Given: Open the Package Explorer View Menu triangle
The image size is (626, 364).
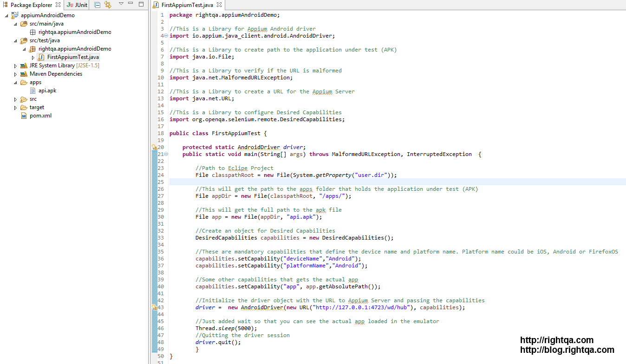Looking at the screenshot, I should point(121,4).
